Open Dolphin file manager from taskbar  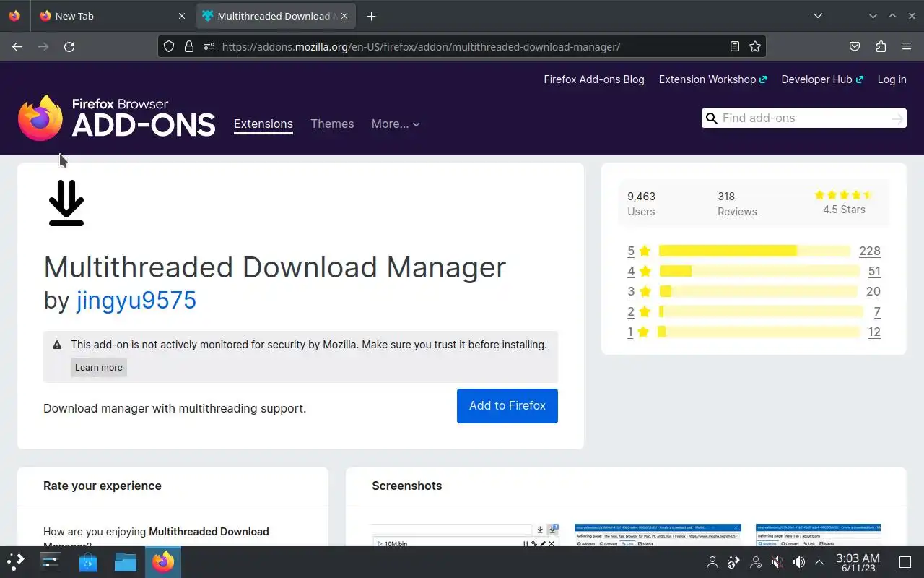click(x=126, y=561)
